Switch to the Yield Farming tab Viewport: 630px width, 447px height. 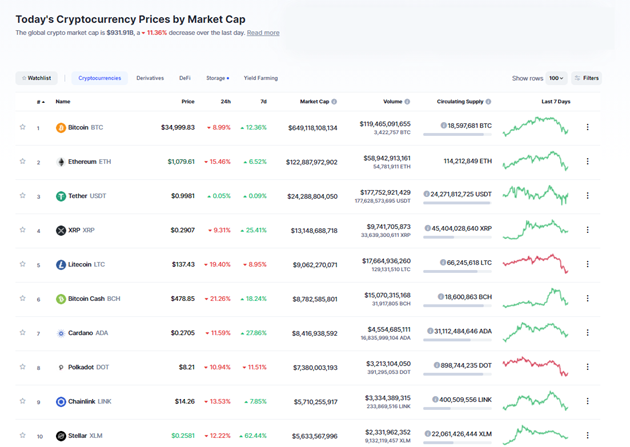[261, 78]
